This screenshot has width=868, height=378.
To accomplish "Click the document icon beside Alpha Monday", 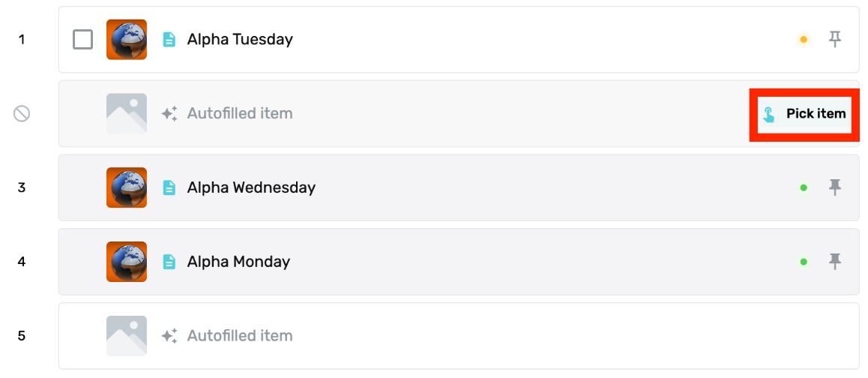I will click(x=169, y=262).
